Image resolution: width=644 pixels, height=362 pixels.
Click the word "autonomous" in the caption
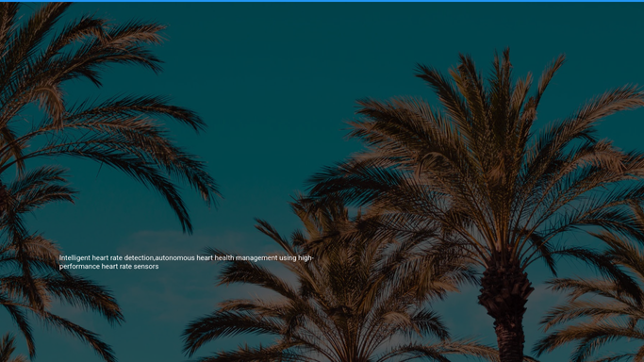[175, 258]
